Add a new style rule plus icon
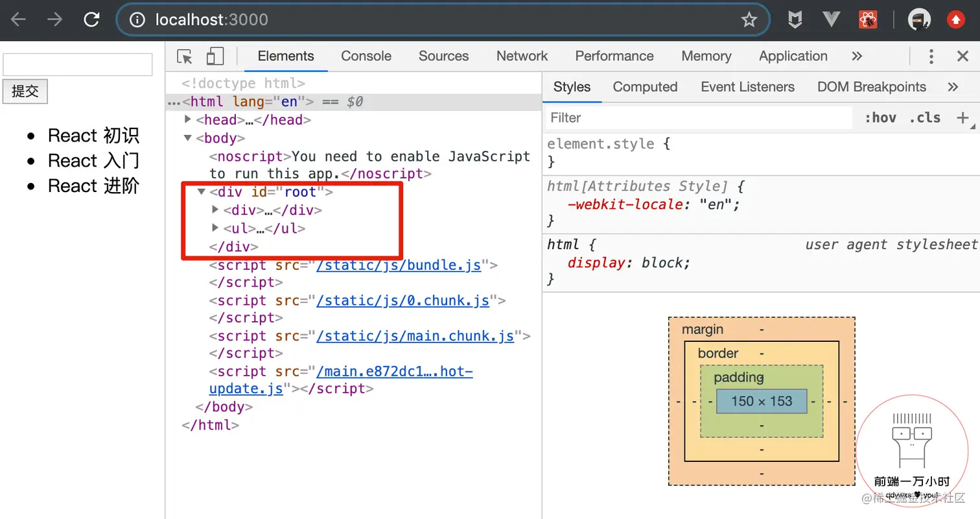 pyautogui.click(x=962, y=117)
